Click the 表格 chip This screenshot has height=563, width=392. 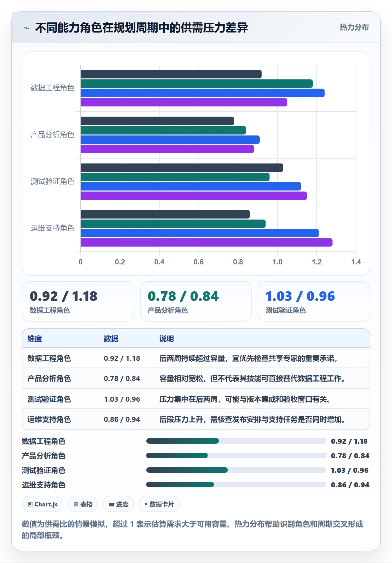(83, 504)
